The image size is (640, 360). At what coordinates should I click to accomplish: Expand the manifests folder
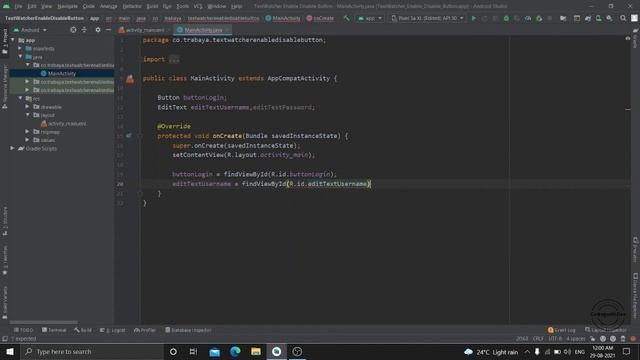[x=20, y=48]
